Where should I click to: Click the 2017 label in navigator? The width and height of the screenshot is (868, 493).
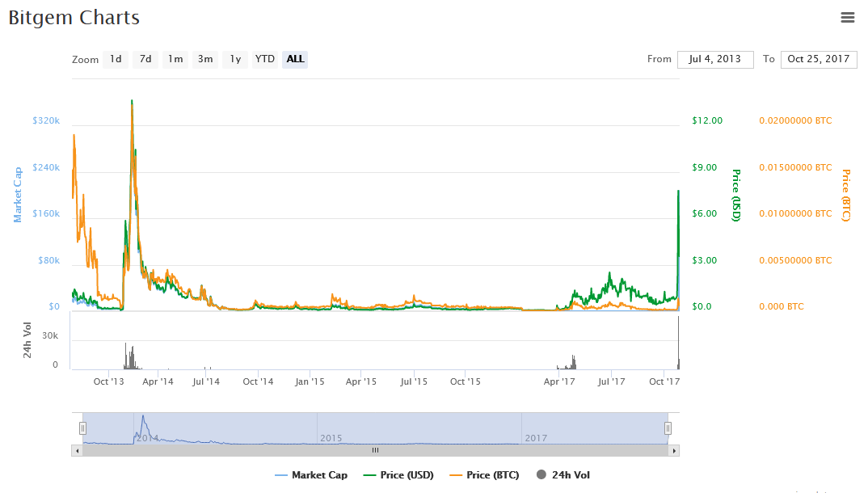point(536,438)
